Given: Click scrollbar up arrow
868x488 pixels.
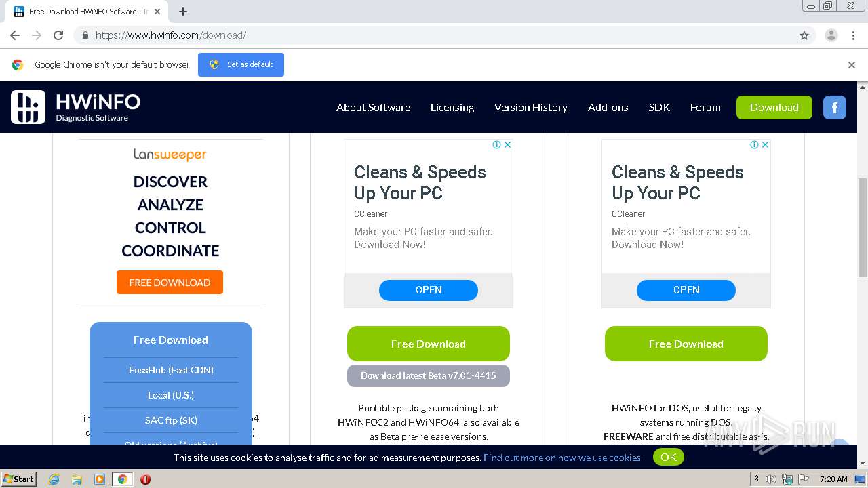Looking at the screenshot, I should (x=863, y=87).
